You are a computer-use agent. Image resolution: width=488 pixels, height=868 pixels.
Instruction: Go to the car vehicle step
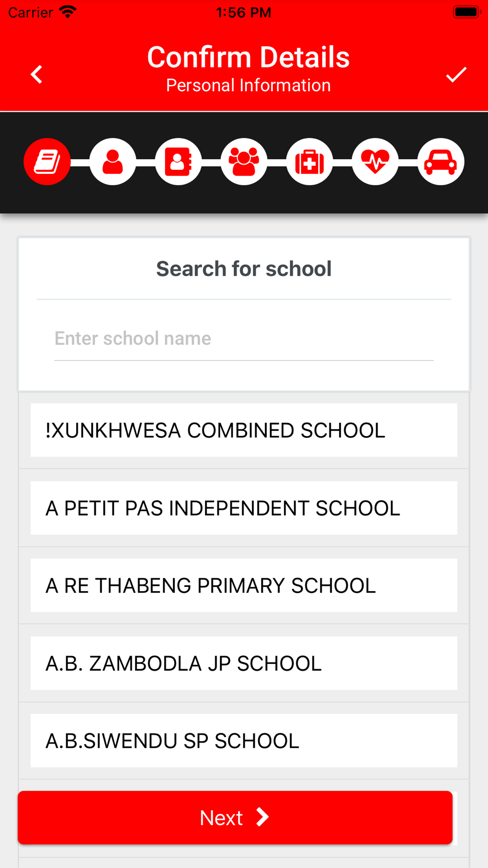click(x=441, y=162)
